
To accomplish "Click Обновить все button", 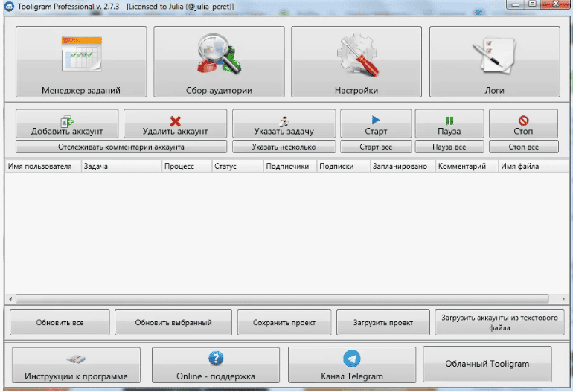I will click(60, 323).
